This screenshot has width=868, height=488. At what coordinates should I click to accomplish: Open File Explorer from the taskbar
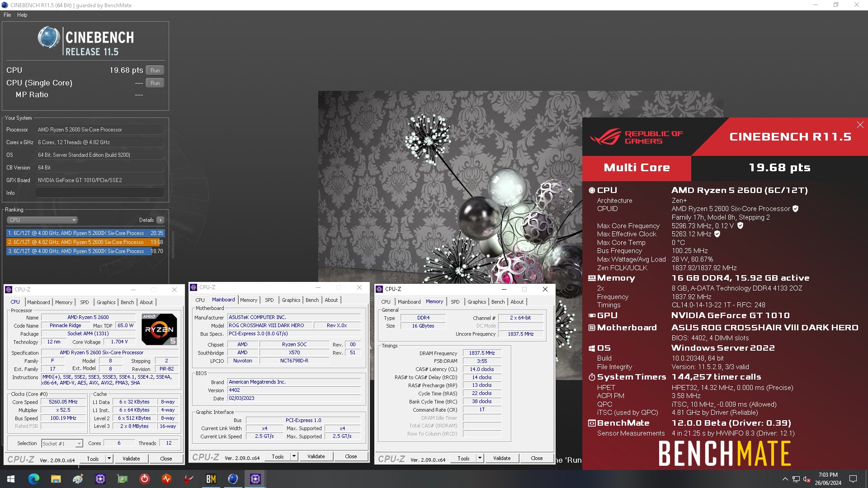pos(56,479)
